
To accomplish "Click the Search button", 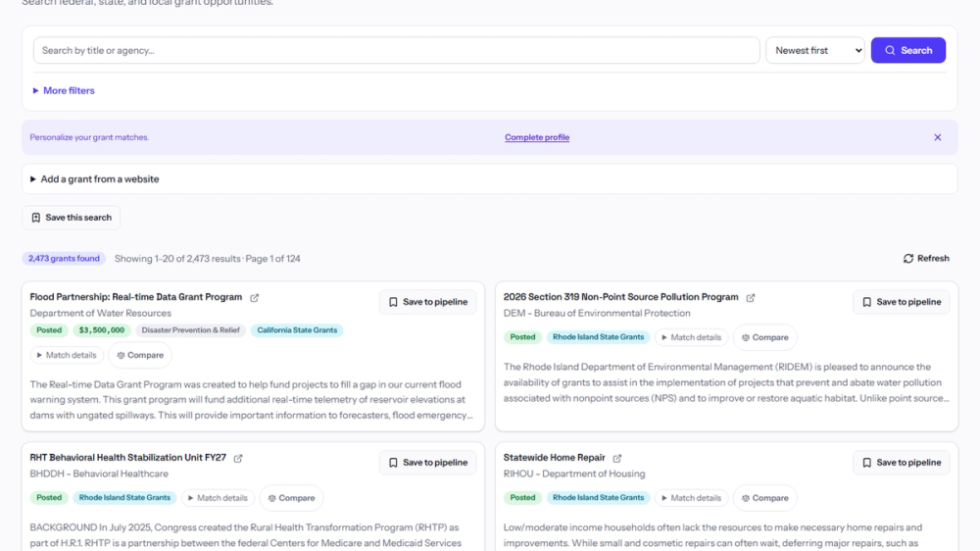I will point(908,50).
